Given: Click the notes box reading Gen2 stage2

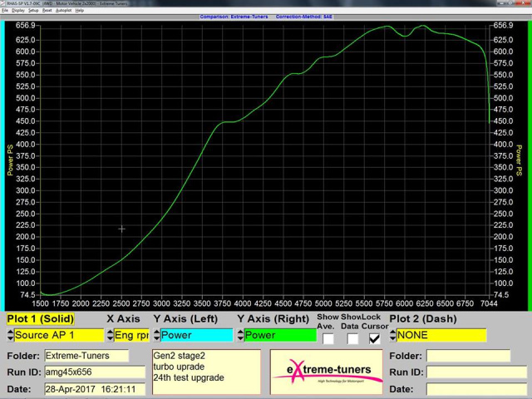Looking at the screenshot, I should tap(205, 372).
